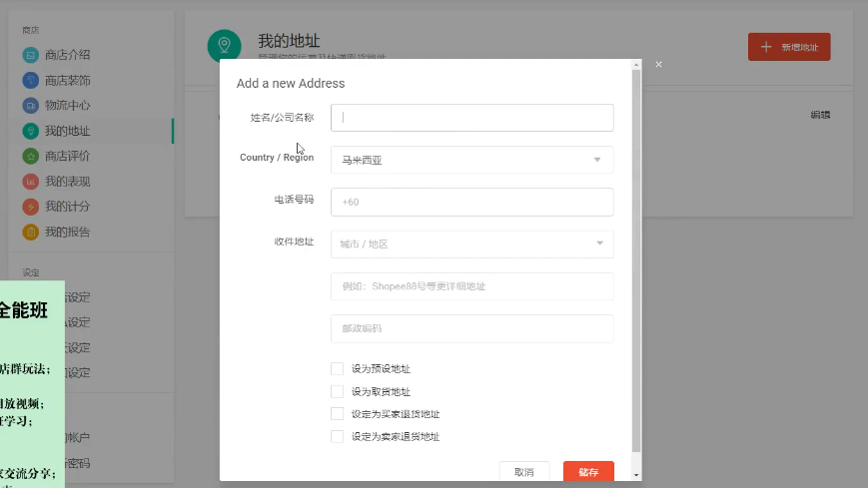Tick the 设定为买家退货地址 checkbox

point(338,414)
